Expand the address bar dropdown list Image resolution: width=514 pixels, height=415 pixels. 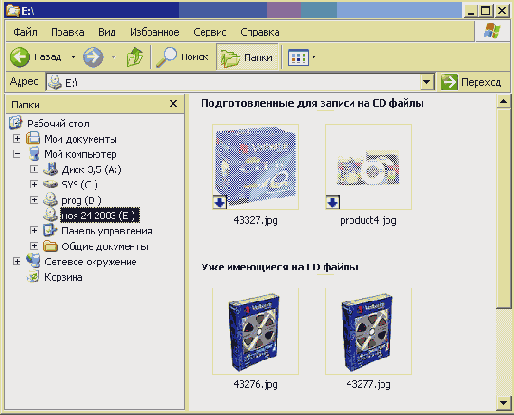coord(427,82)
